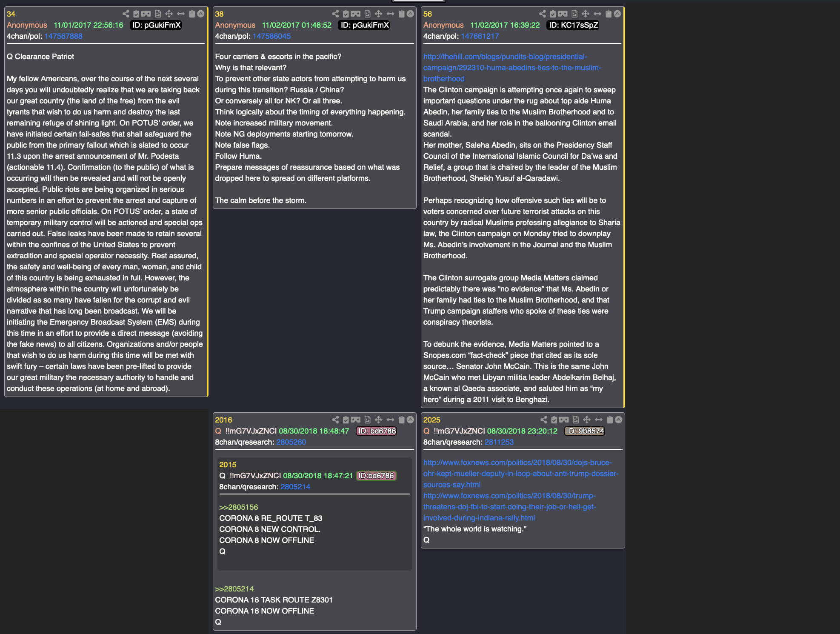Open 4chan/pol link 147586045

tap(271, 36)
